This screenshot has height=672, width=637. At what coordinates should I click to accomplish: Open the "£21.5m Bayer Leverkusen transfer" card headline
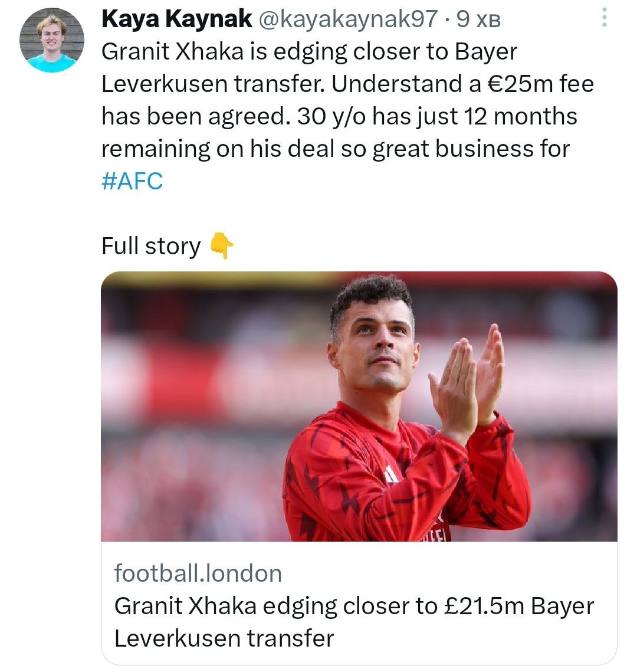tap(354, 621)
